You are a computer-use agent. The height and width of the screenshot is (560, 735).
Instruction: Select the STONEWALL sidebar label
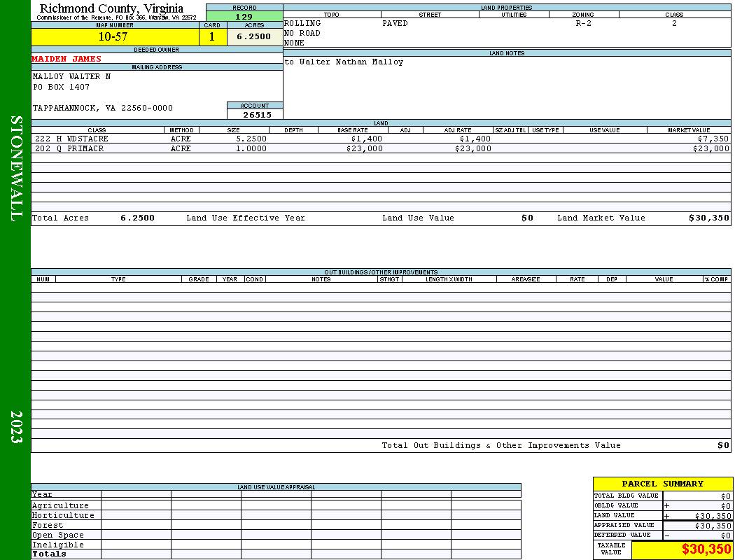tap(16, 169)
